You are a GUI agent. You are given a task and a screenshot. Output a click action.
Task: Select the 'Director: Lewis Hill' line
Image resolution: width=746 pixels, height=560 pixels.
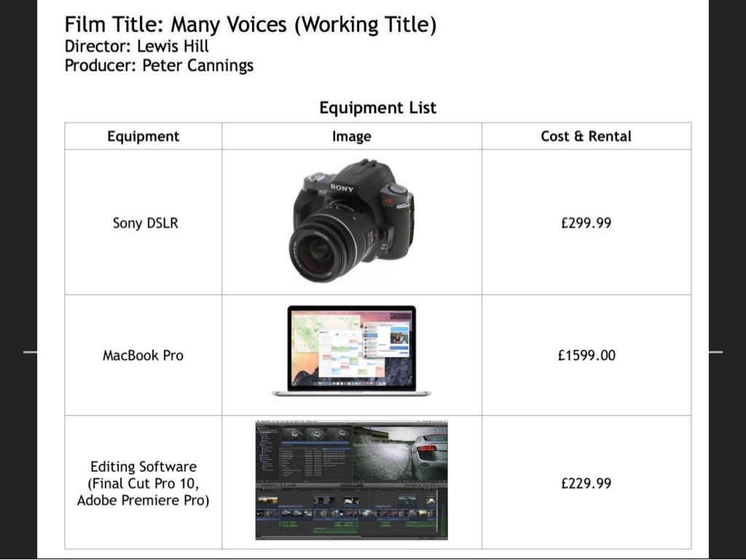tap(136, 46)
